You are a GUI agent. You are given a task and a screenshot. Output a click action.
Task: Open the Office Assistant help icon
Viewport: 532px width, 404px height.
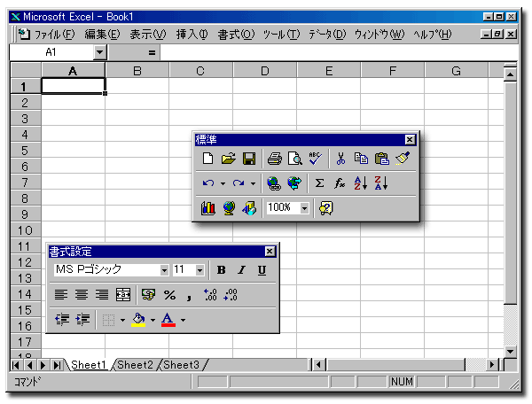326,208
